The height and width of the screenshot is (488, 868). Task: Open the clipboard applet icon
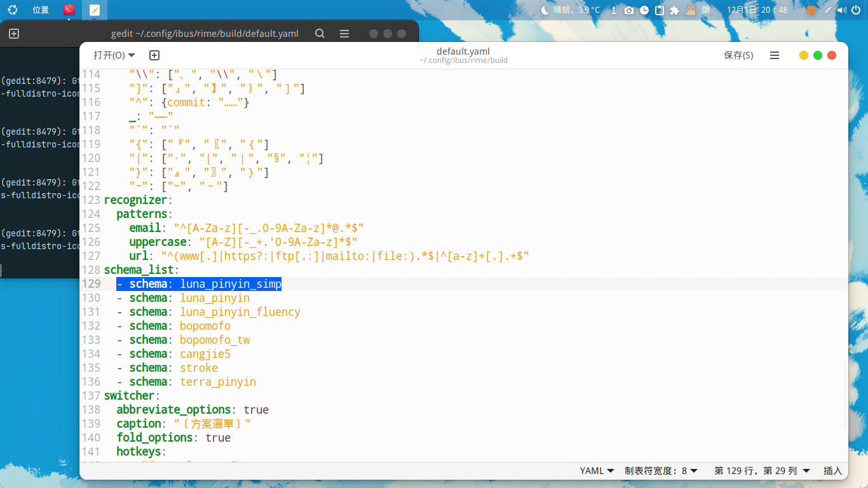660,10
